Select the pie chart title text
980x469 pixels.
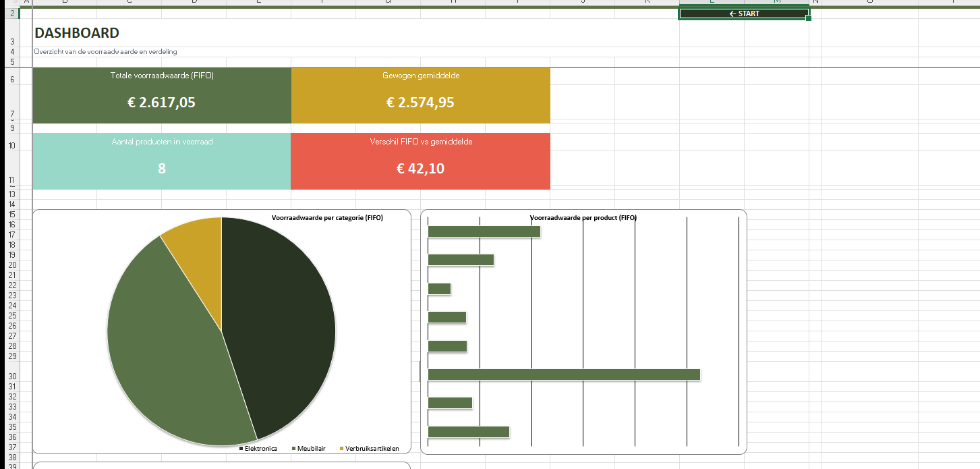coord(327,218)
